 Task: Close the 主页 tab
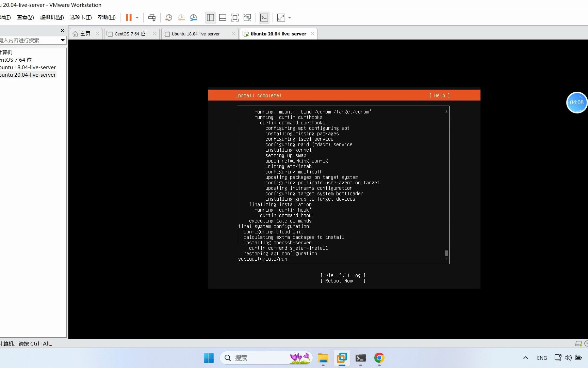(97, 33)
